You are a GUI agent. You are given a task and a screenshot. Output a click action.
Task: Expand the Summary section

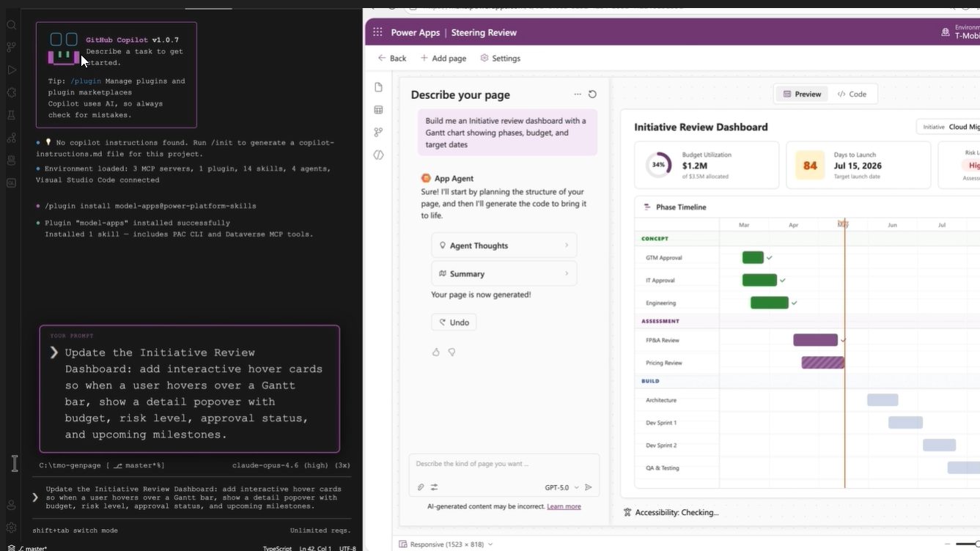[504, 273]
